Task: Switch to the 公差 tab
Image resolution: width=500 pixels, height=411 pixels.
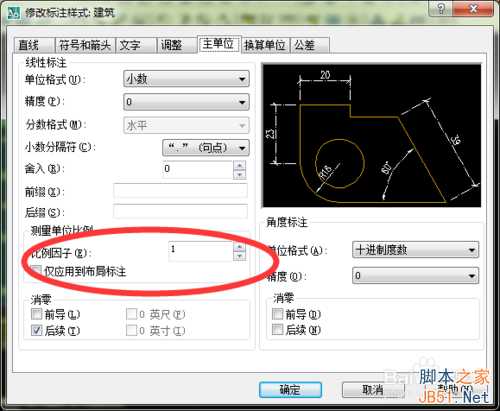Action: (309, 45)
